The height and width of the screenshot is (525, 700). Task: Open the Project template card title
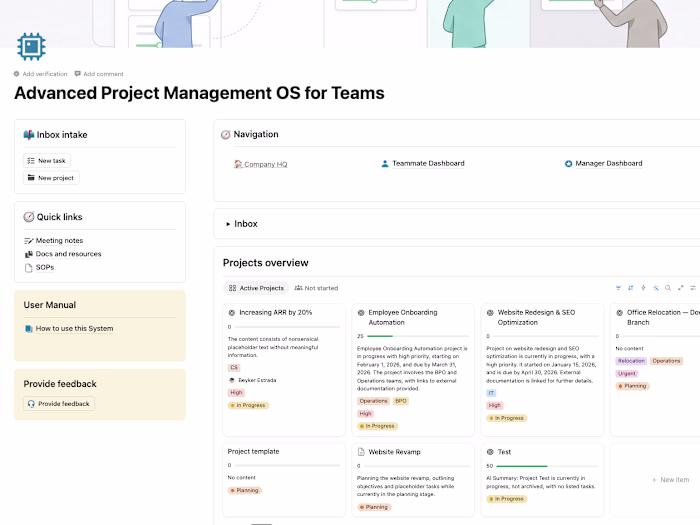tap(253, 451)
